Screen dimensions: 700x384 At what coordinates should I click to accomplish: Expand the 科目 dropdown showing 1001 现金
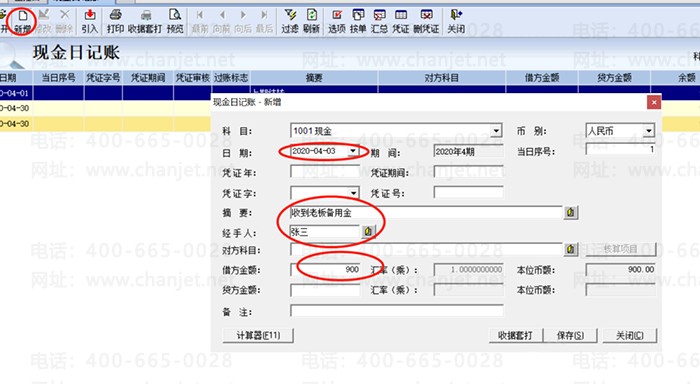pyautogui.click(x=496, y=131)
